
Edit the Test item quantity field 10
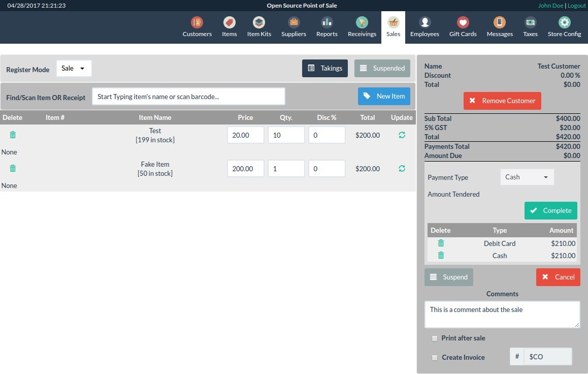point(286,135)
